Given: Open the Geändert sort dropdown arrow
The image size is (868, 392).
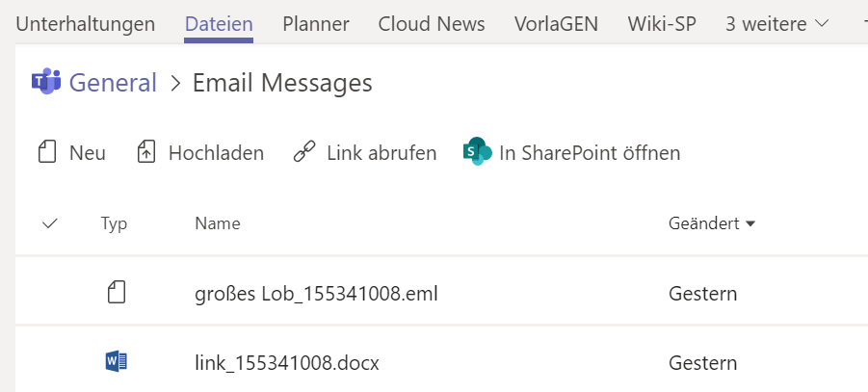Looking at the screenshot, I should click(x=750, y=223).
